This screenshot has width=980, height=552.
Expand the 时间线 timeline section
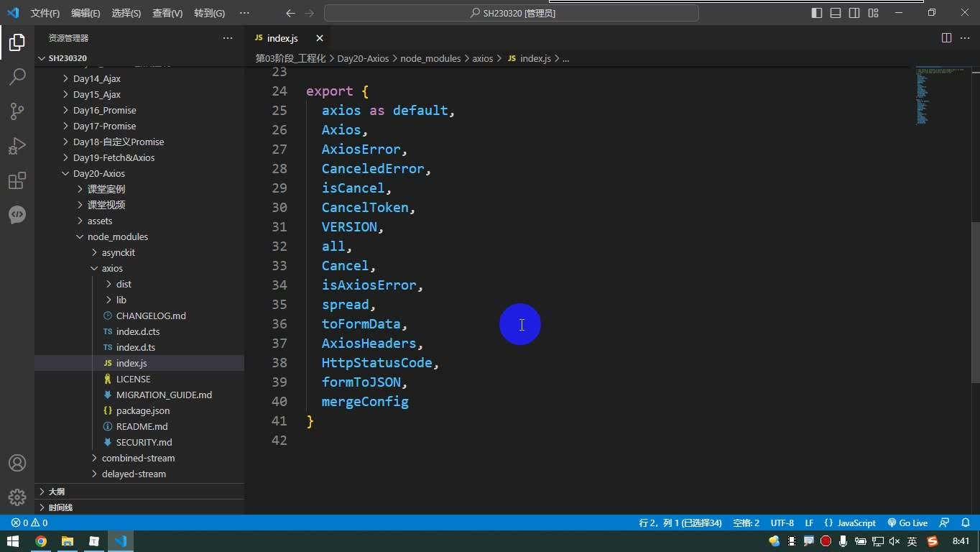pos(139,507)
